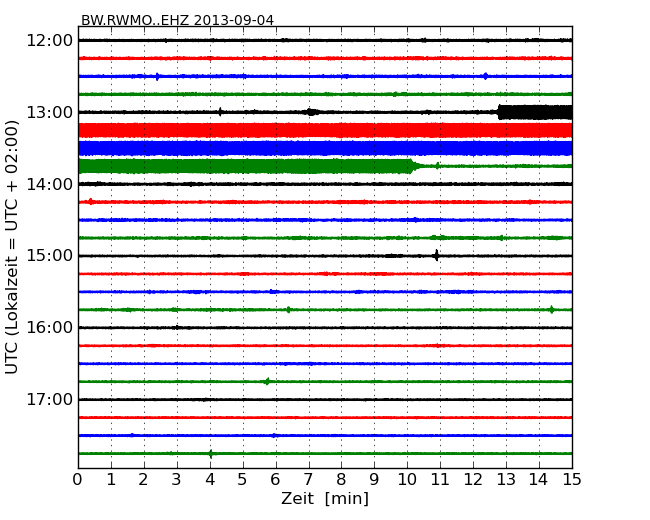Pick the 15:00 y-axis time label
650x520 pixels.
50,256
